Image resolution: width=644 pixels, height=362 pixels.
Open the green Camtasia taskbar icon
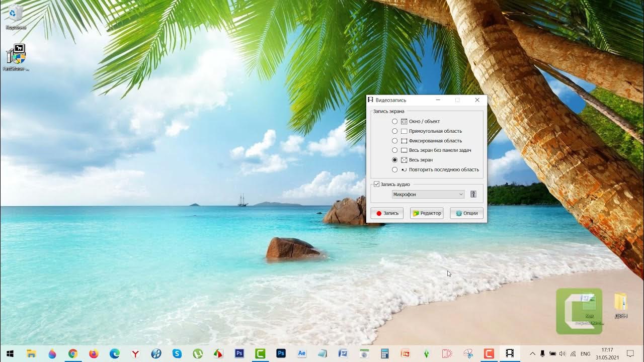(x=260, y=353)
